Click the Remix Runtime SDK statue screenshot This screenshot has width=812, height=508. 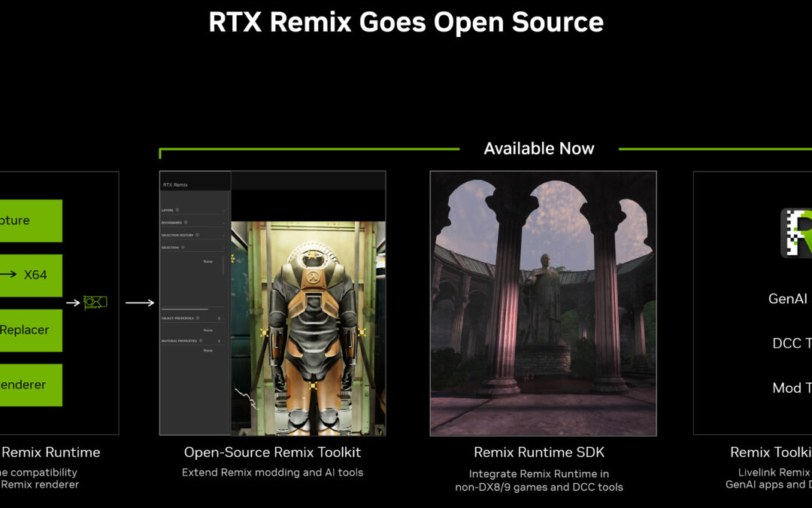543,303
